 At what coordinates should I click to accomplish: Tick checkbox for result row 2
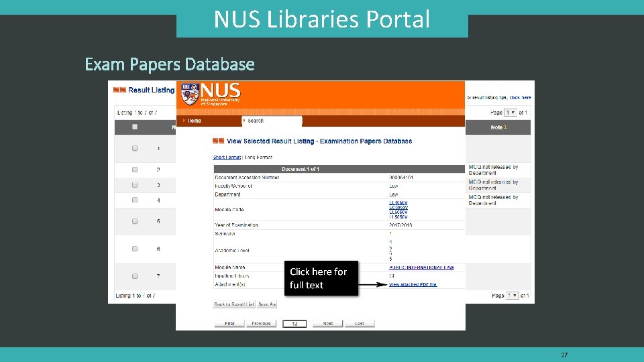click(135, 170)
